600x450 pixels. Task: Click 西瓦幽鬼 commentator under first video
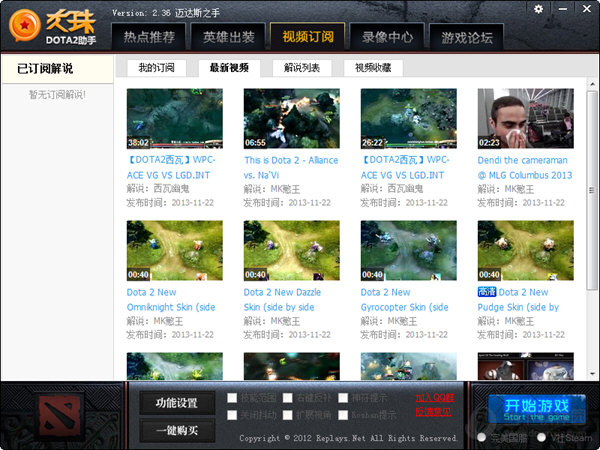171,189
